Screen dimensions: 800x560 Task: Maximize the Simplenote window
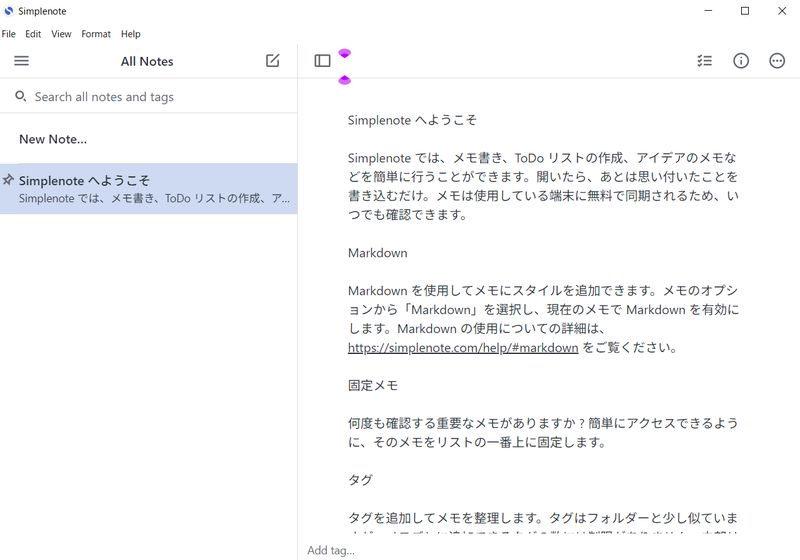745,11
